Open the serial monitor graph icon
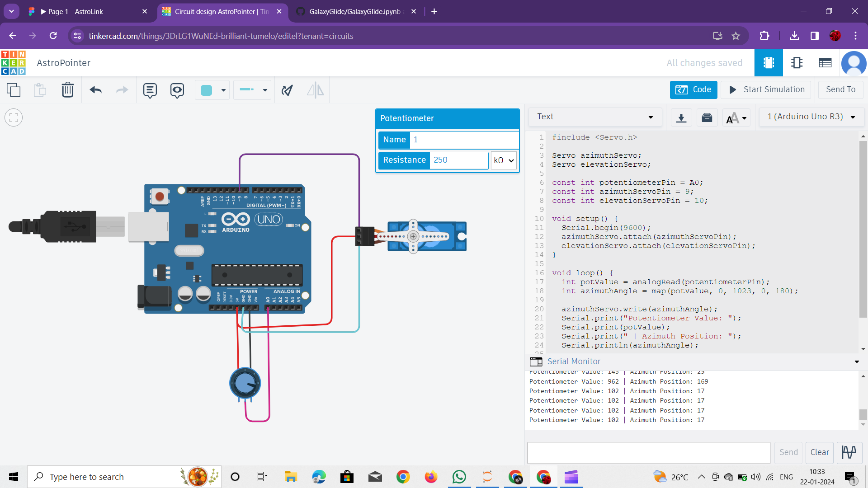The image size is (868, 488). pos(849,452)
